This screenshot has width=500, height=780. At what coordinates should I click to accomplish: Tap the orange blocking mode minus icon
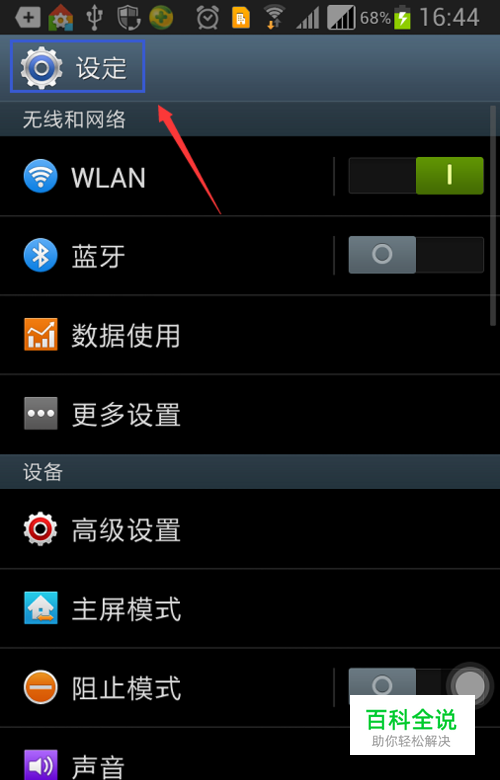[40, 687]
